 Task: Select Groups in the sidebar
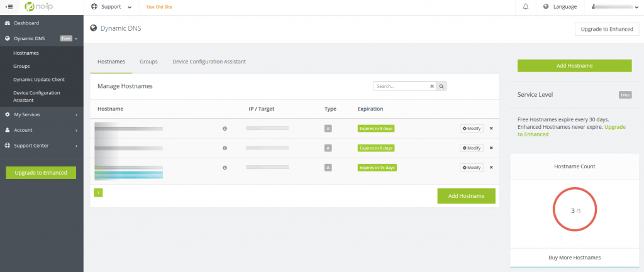pyautogui.click(x=21, y=66)
